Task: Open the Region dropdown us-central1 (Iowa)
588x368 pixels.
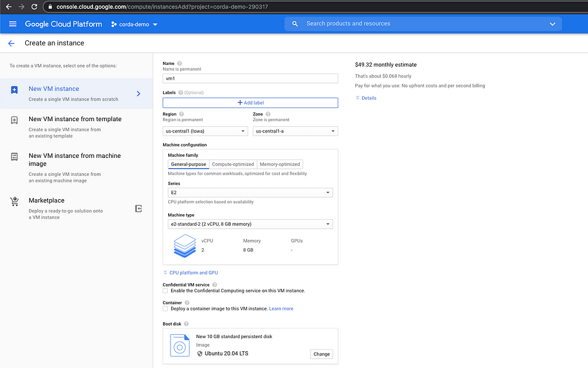Action: tap(205, 131)
